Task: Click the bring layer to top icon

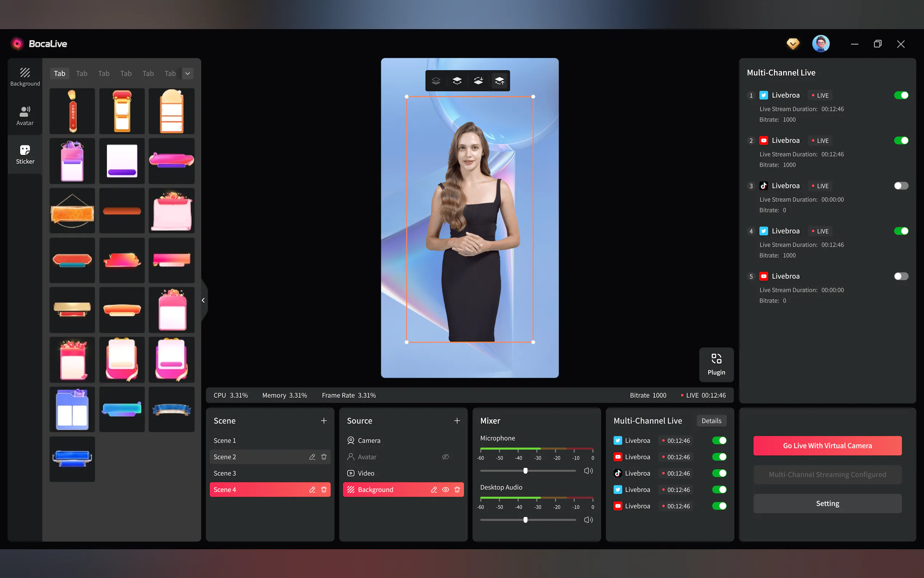Action: [499, 81]
